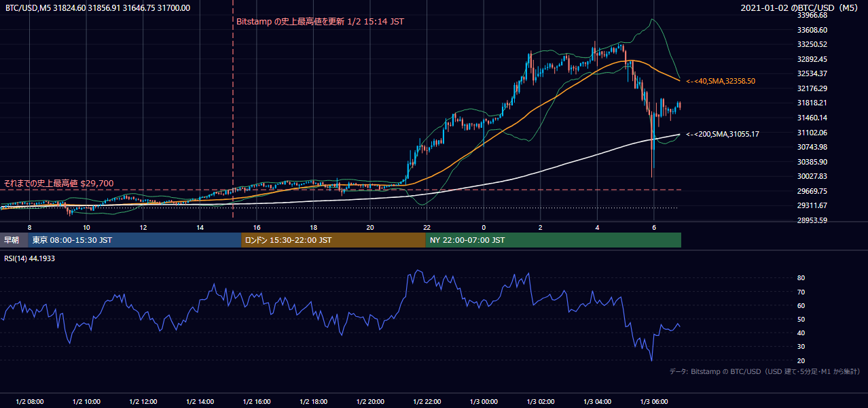Image resolution: width=868 pixels, height=408 pixels.
Task: Click the 1/2 18:00 time label
Action: (314, 401)
